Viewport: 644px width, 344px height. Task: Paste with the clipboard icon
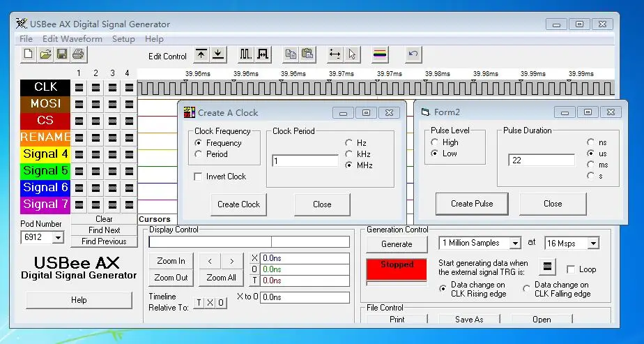click(307, 54)
